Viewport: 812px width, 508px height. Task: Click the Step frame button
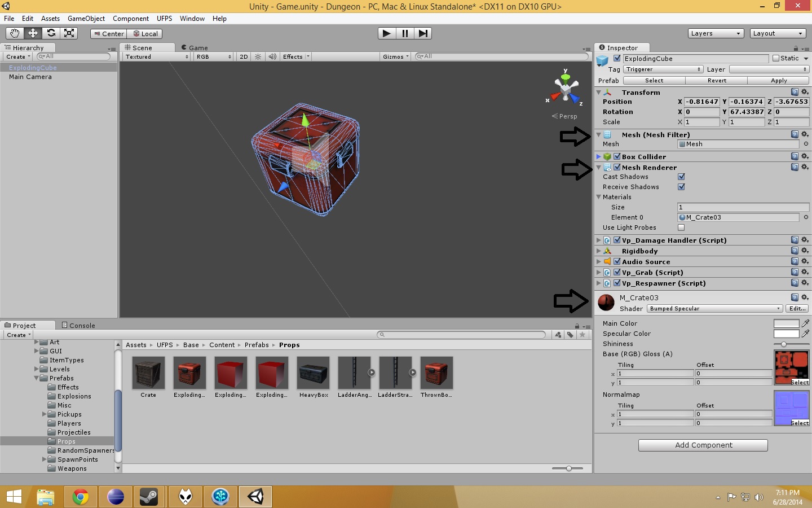pos(423,33)
